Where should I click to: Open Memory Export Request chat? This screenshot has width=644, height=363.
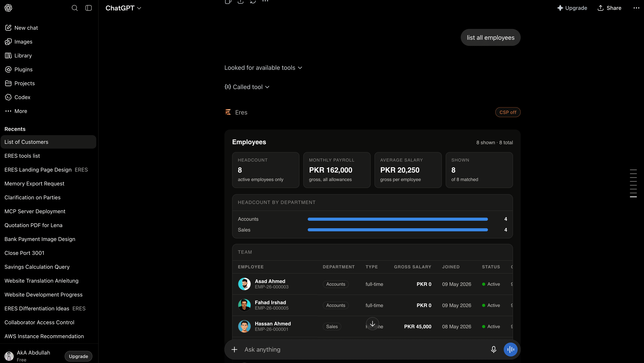click(48, 184)
